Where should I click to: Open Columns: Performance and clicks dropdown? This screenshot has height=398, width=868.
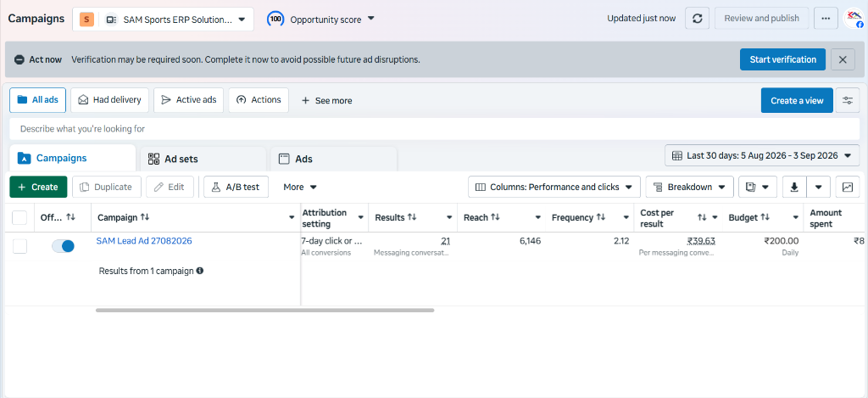[x=554, y=187]
